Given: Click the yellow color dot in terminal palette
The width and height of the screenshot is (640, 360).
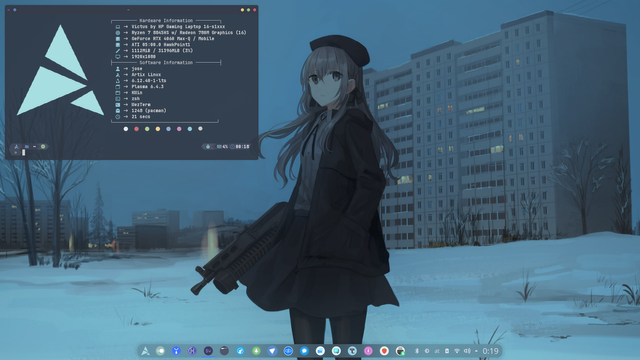Looking at the screenshot, I should pyautogui.click(x=158, y=129).
